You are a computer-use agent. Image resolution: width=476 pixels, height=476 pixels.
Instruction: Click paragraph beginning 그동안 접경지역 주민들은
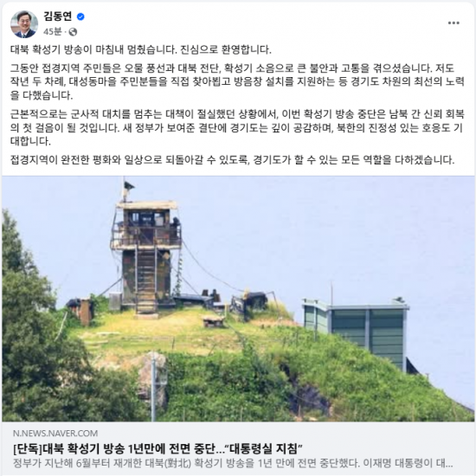[x=237, y=81]
